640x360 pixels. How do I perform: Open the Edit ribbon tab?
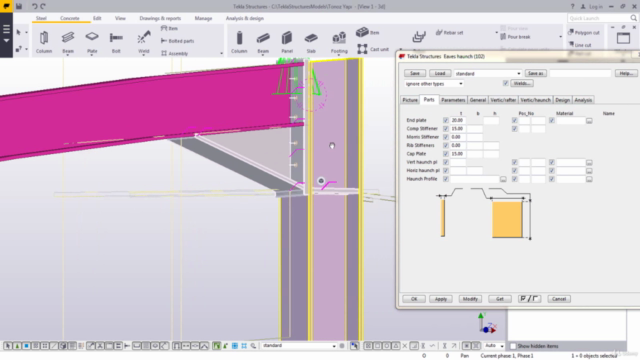click(x=97, y=18)
